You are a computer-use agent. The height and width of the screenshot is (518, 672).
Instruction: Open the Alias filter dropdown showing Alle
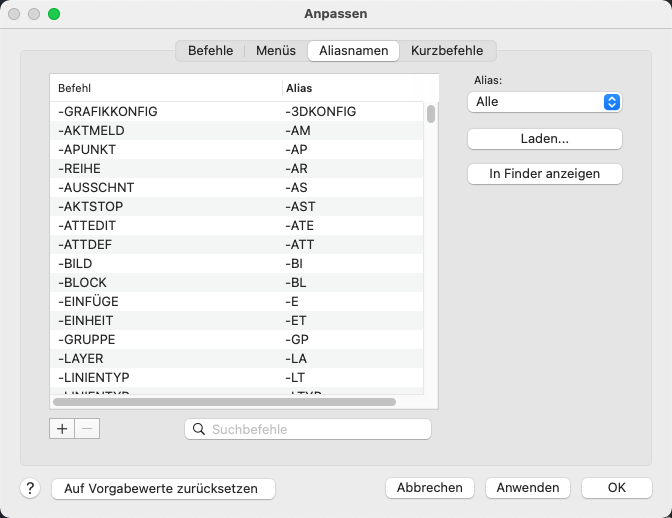tap(544, 102)
